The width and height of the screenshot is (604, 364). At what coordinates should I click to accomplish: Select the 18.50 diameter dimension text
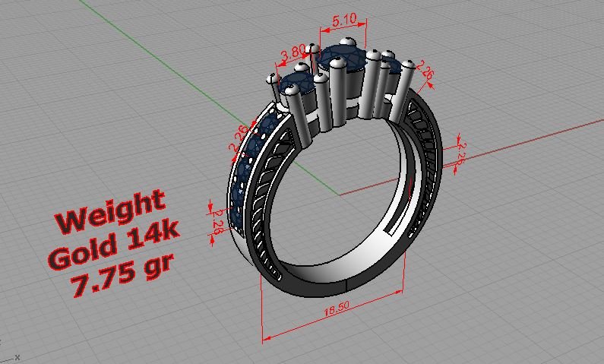336,311
